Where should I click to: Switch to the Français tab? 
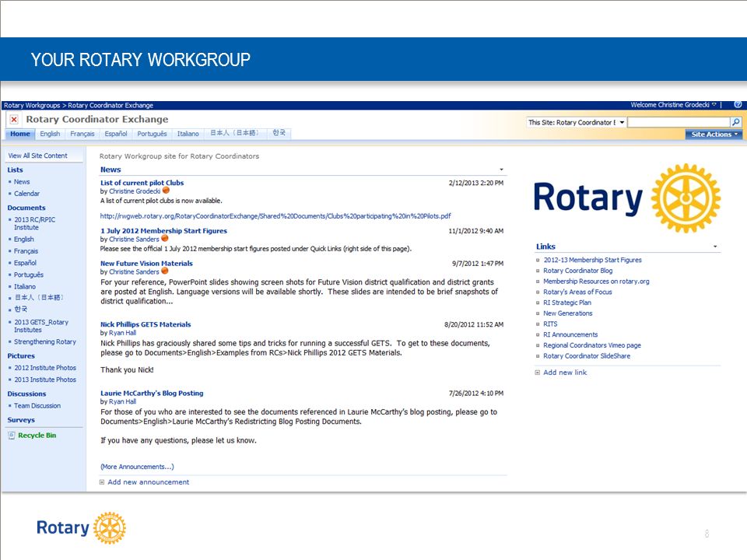(82, 134)
